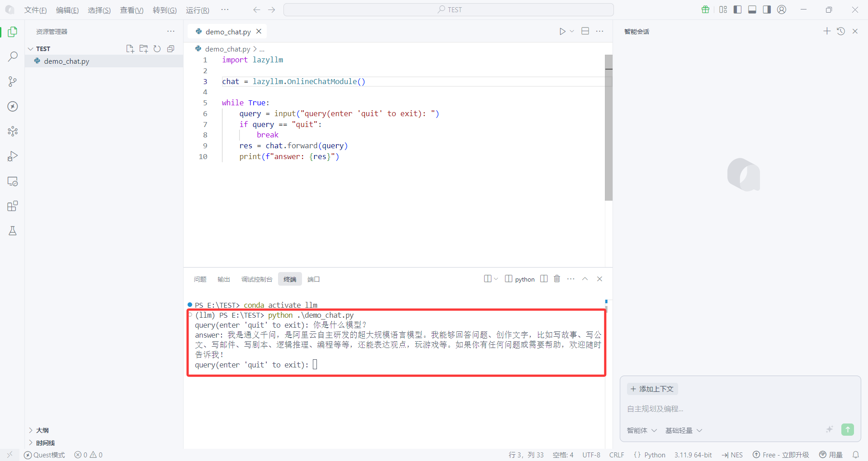This screenshot has height=461, width=868.
Task: Open the cluster nodes icon in activity bar
Action: click(x=13, y=131)
